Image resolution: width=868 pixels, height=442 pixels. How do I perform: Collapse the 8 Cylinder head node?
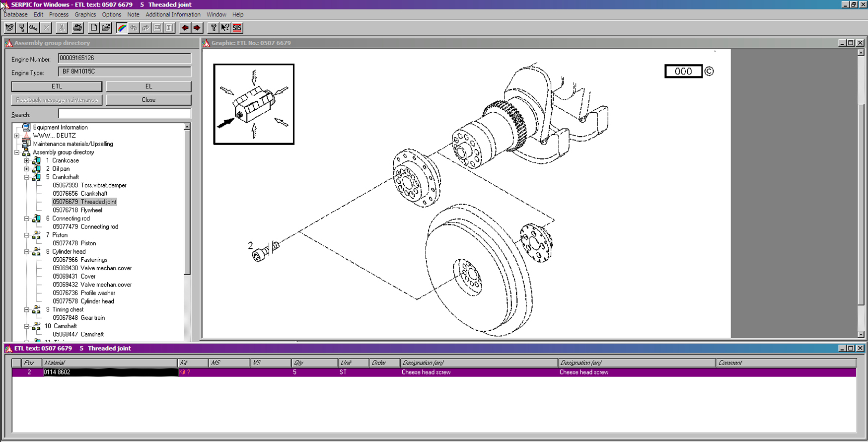pyautogui.click(x=27, y=252)
